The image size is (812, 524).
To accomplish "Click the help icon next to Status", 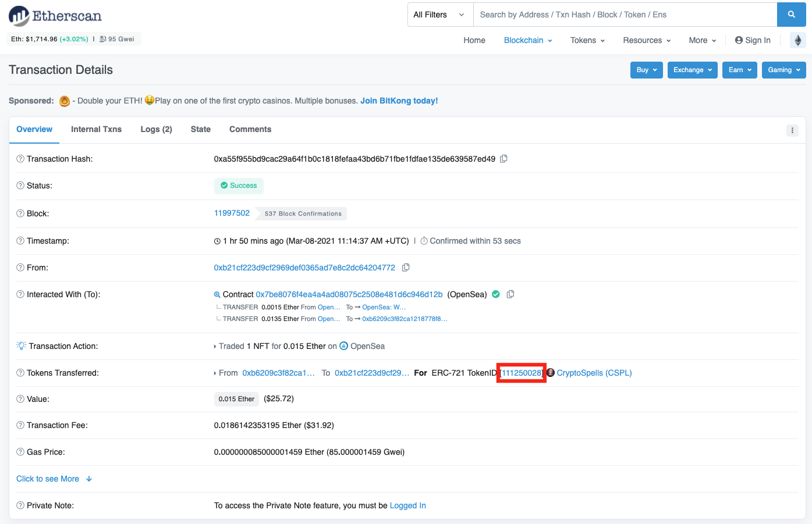I will coord(20,186).
